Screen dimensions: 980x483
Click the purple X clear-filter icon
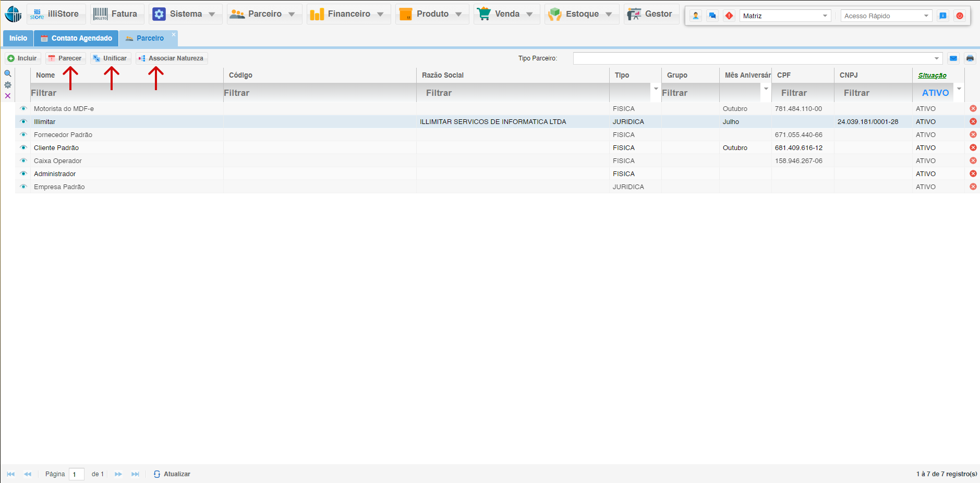(x=8, y=96)
